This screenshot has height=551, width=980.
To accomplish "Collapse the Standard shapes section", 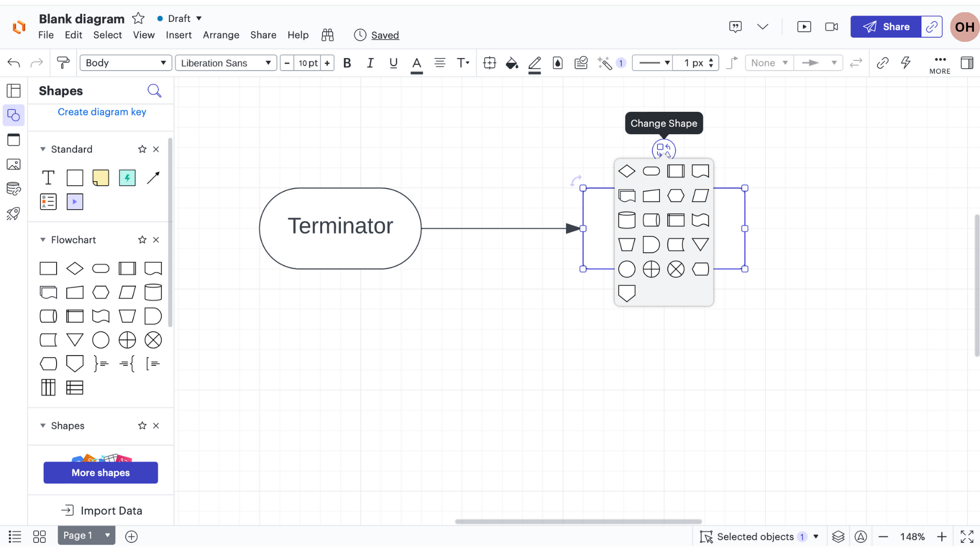I will tap(43, 149).
